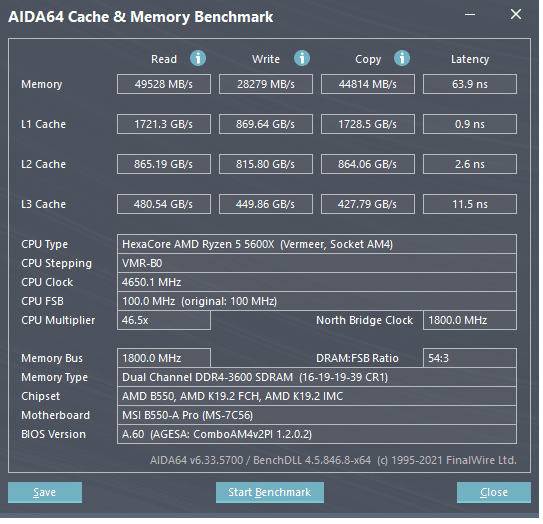Click L1 Cache Copy 1728.5 GB/s cell
543x524 pixels.
368,124
